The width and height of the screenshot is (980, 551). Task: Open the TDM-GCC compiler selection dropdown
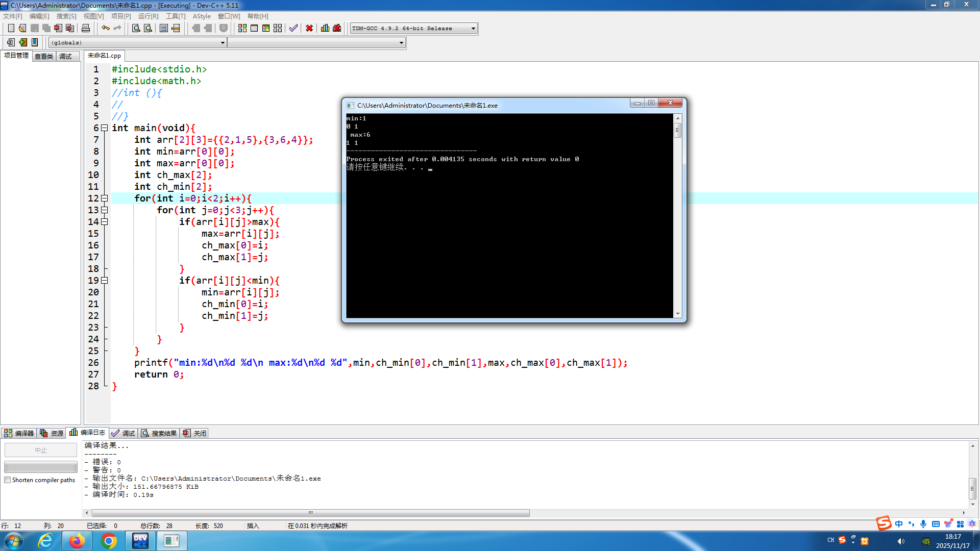point(473,29)
